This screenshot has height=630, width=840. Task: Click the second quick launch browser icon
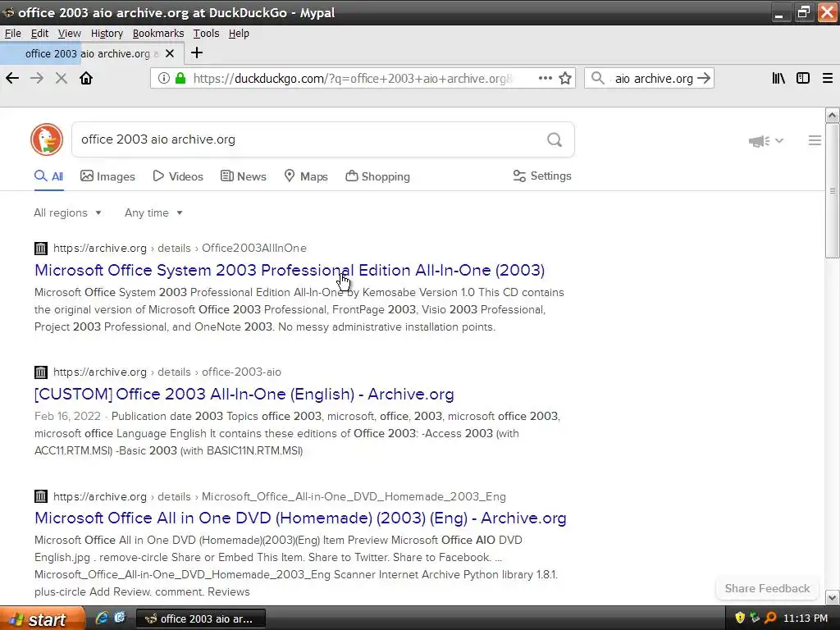click(x=120, y=618)
